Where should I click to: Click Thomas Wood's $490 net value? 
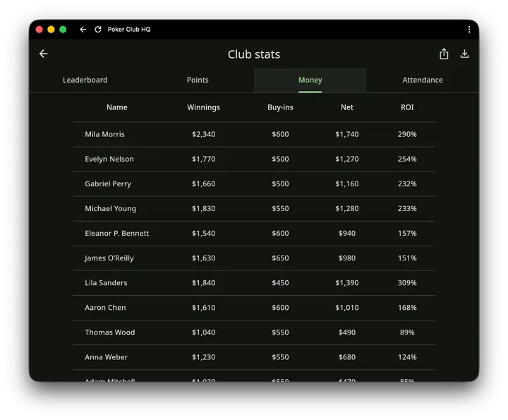click(x=347, y=332)
